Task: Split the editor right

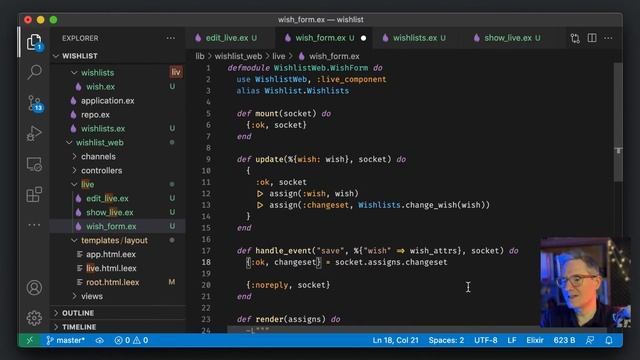Action: pos(592,38)
